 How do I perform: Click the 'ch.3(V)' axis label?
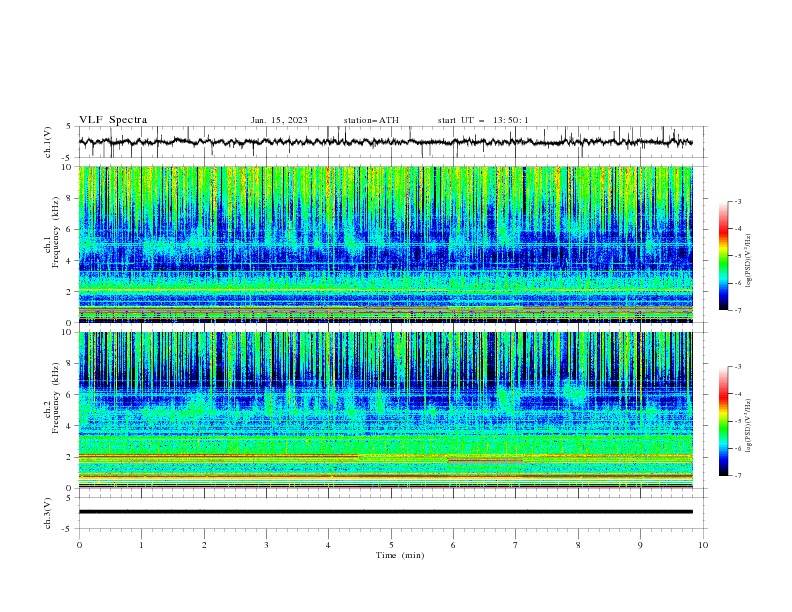(x=48, y=513)
